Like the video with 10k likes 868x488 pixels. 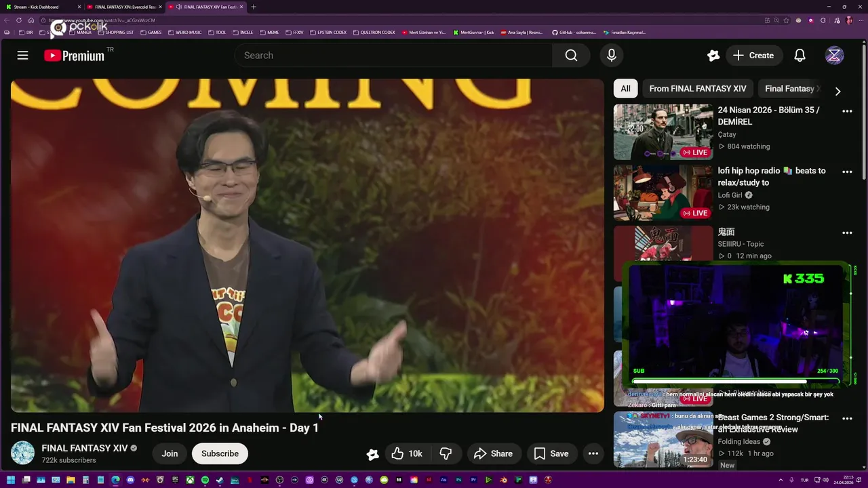pos(407,453)
